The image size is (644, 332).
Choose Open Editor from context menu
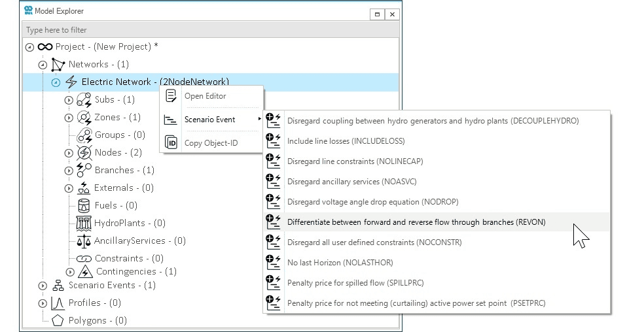[205, 96]
